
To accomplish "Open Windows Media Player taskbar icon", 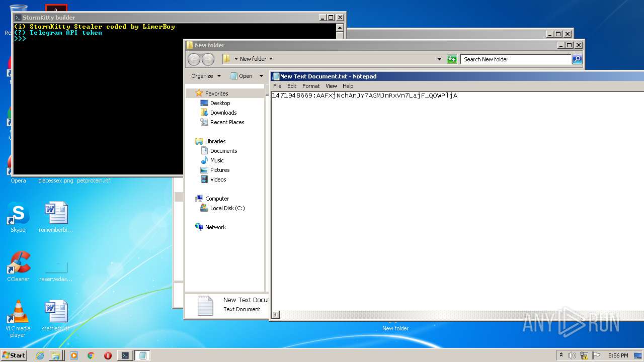I will (x=74, y=355).
